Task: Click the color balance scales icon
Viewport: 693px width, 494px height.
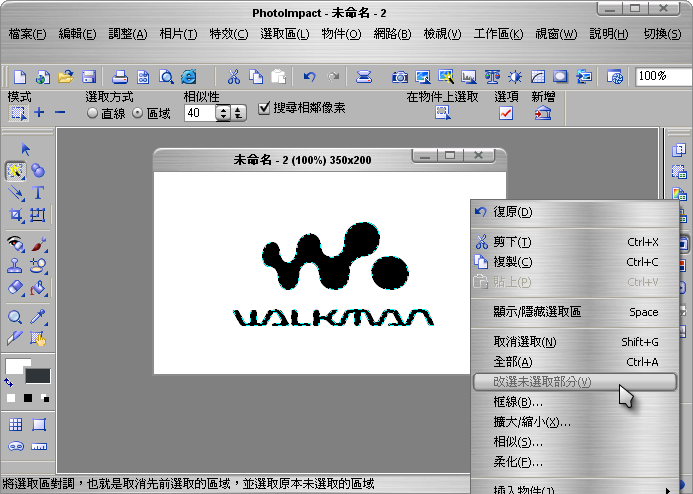Action: (492, 77)
